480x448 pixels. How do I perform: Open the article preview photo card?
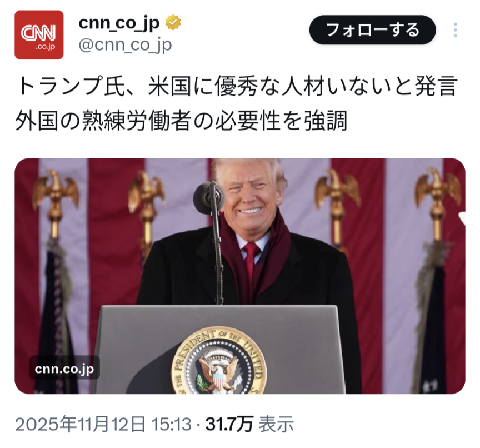(240, 276)
